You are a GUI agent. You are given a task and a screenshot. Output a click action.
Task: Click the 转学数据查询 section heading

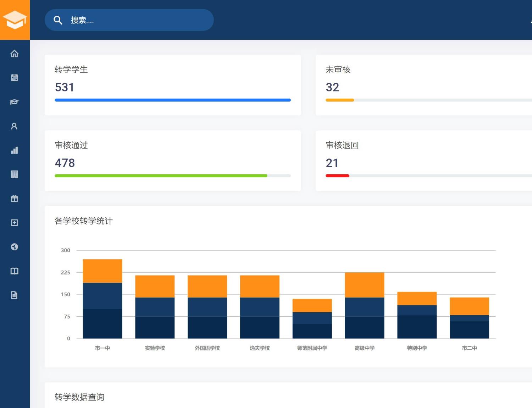point(79,397)
